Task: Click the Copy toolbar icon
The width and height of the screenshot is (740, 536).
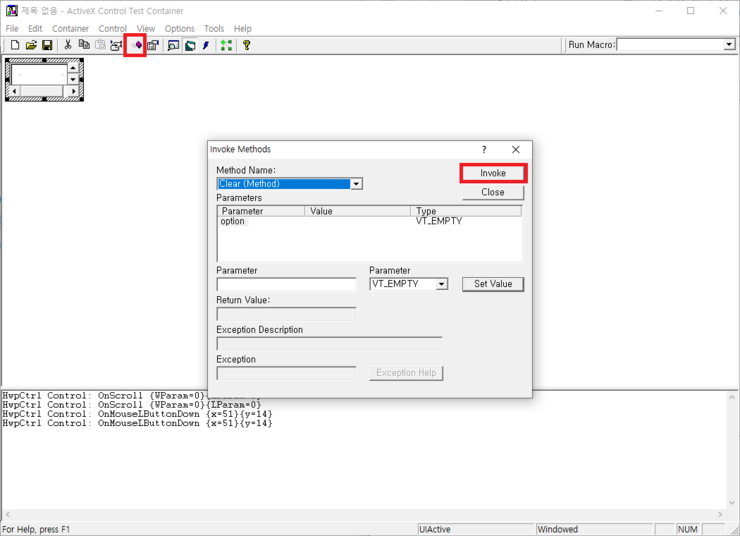Action: tap(84, 45)
